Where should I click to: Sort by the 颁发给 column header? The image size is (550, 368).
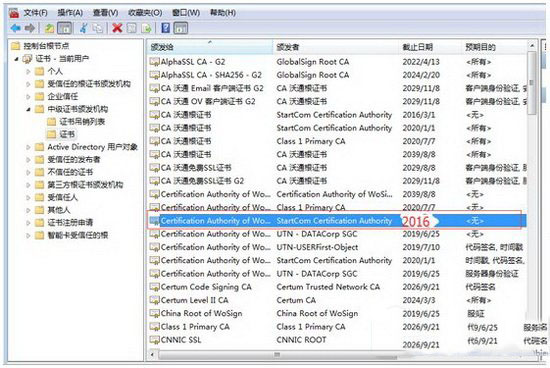pyautogui.click(x=210, y=47)
